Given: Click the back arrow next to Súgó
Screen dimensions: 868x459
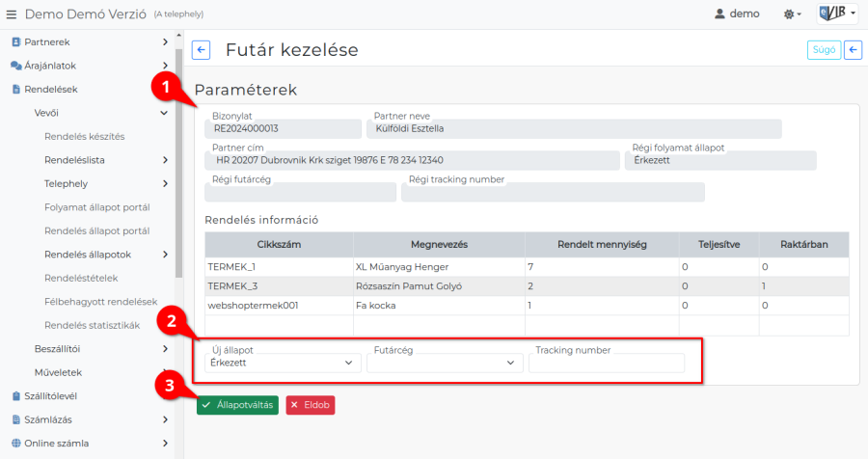Looking at the screenshot, I should 853,50.
